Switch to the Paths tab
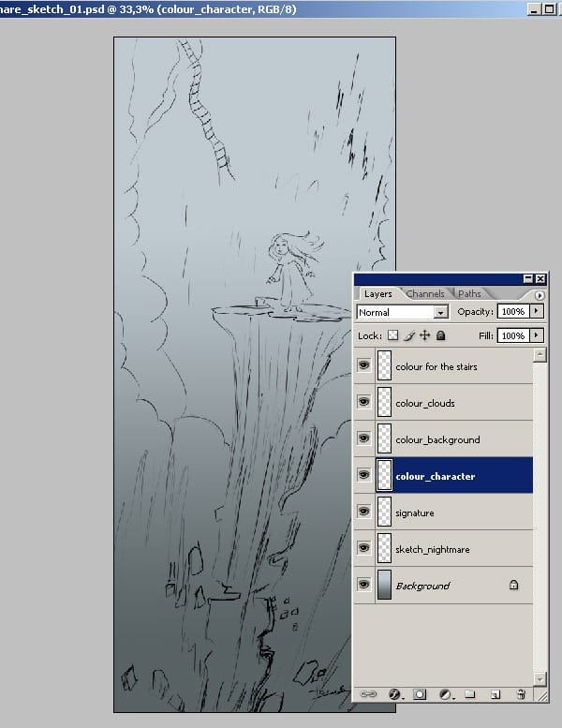The width and height of the screenshot is (562, 728). coord(469,294)
